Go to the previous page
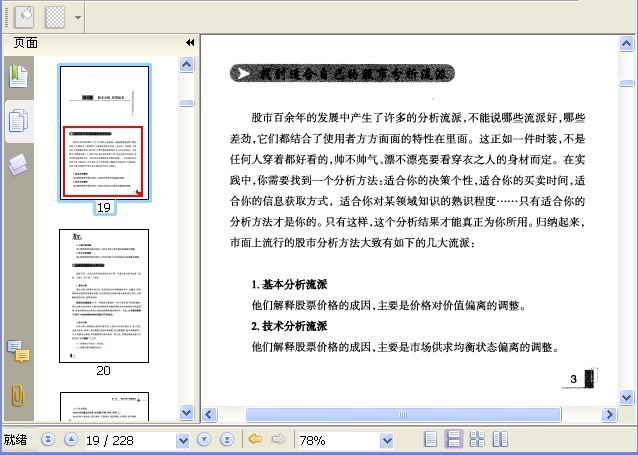 tap(71, 440)
